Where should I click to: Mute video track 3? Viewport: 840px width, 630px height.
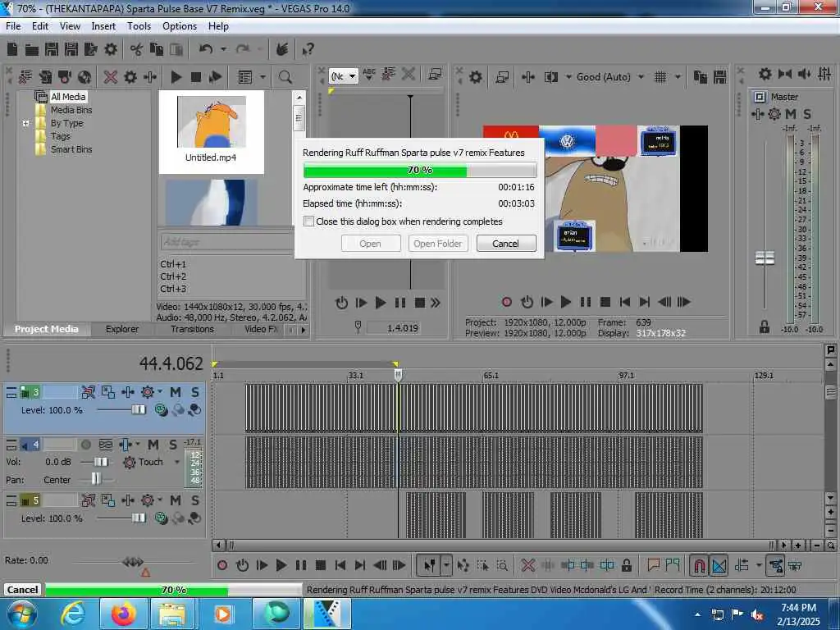coord(176,392)
